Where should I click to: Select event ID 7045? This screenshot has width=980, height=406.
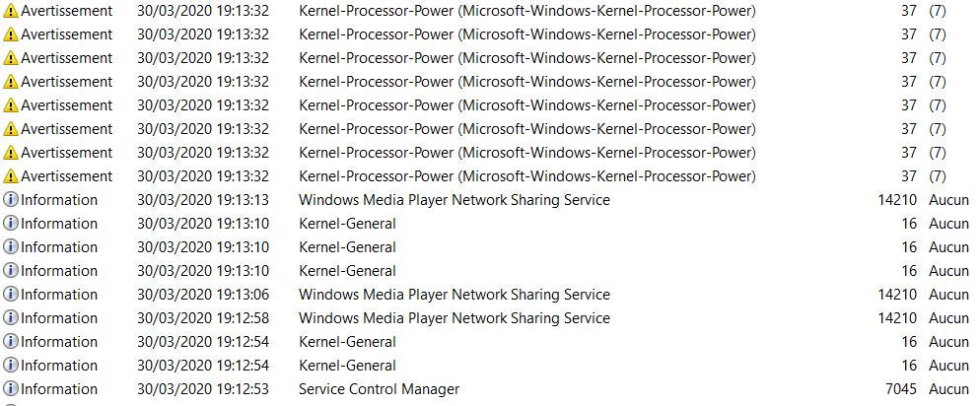pos(901,389)
